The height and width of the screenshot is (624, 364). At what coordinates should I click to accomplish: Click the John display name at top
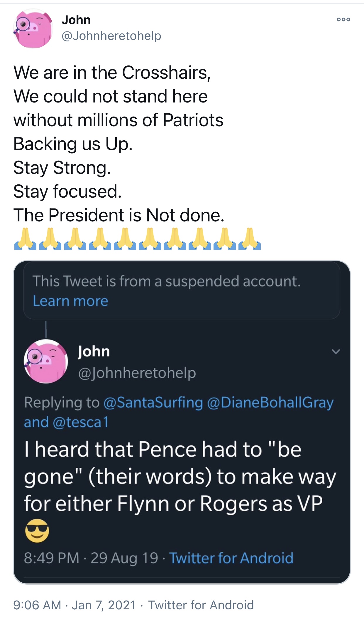pos(76,20)
